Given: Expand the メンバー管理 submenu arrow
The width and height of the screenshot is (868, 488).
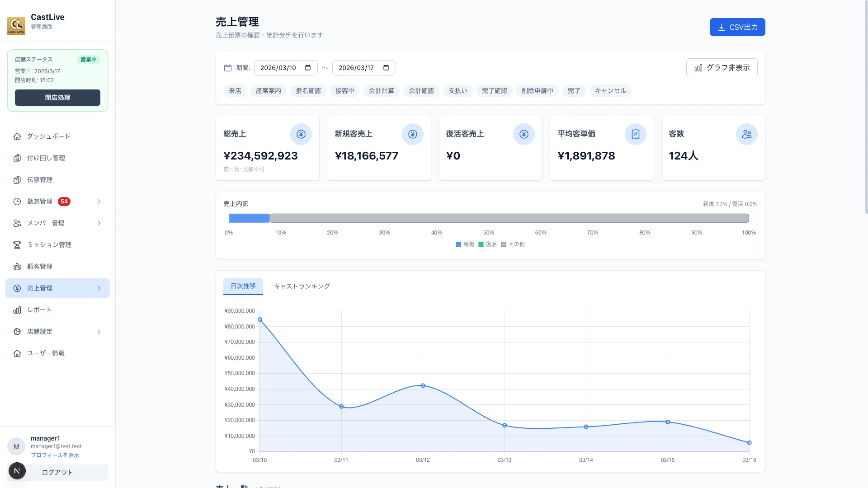Looking at the screenshot, I should tap(99, 223).
